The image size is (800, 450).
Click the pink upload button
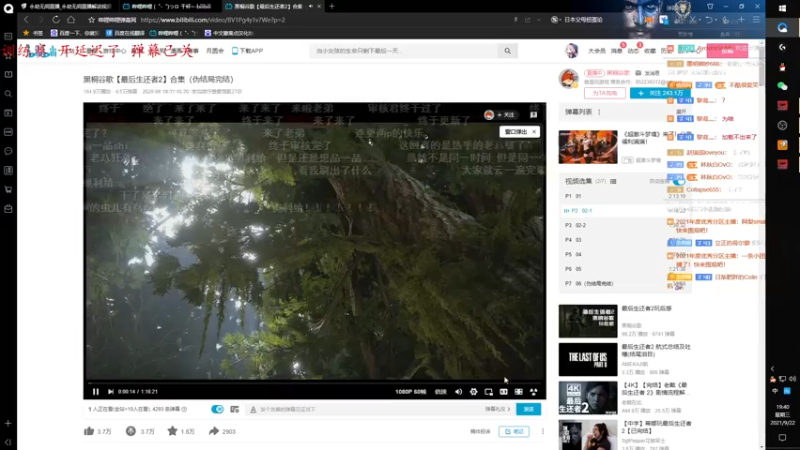tap(727, 51)
